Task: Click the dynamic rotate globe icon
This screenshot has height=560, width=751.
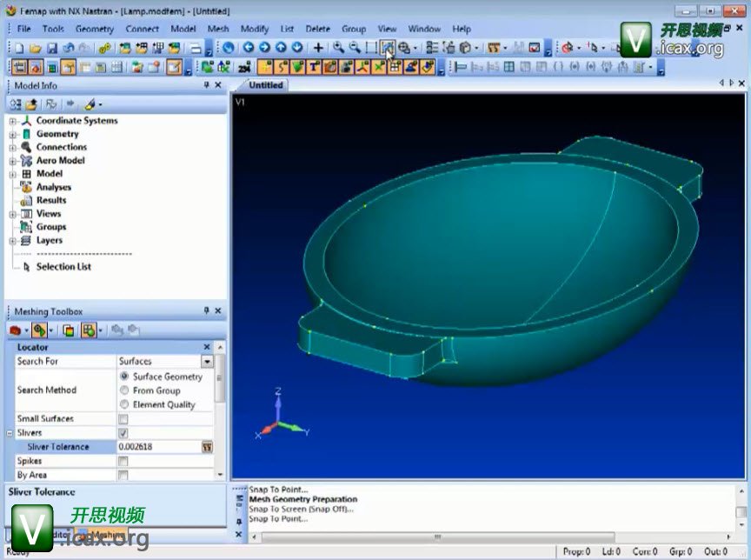Action: point(229,48)
